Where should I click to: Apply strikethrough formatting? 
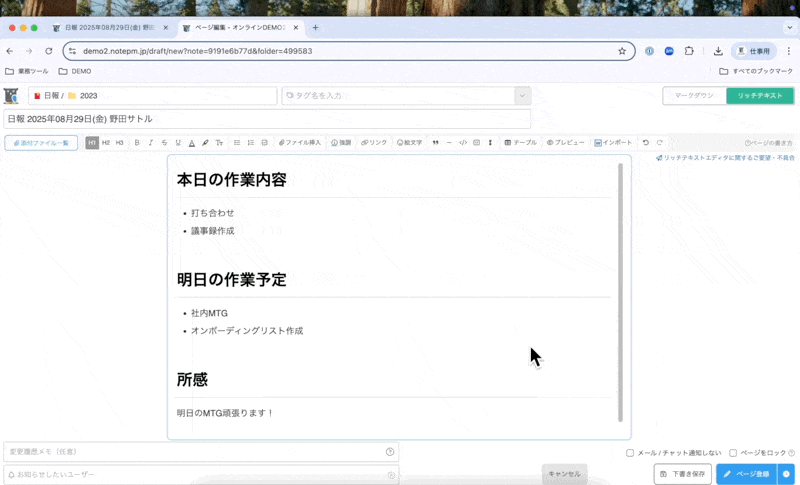164,143
